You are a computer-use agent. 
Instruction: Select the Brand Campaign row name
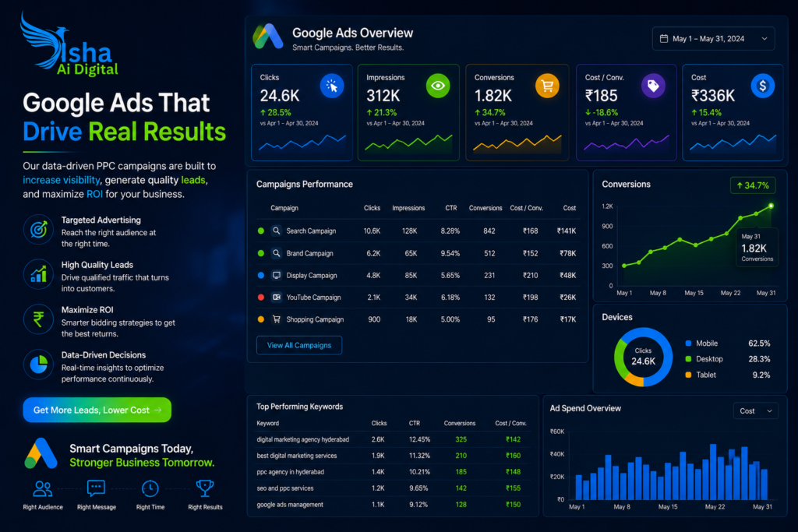click(x=309, y=253)
